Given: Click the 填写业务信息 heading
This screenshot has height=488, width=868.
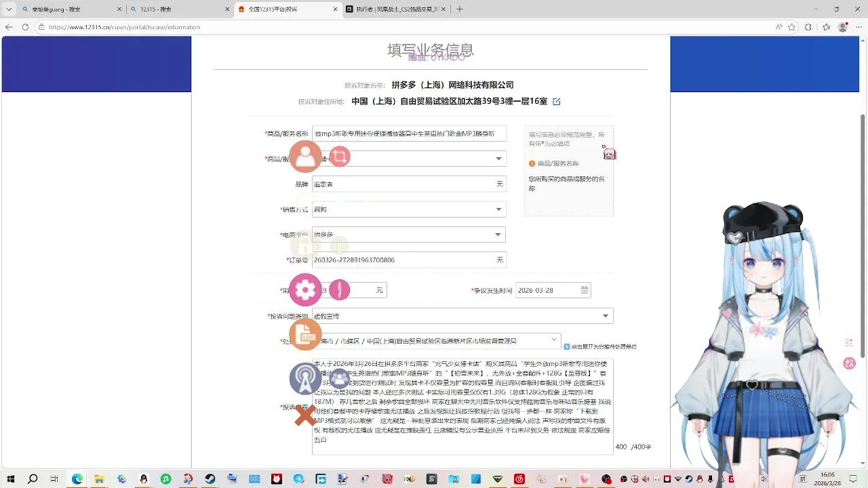Looking at the screenshot, I should pyautogui.click(x=430, y=50).
